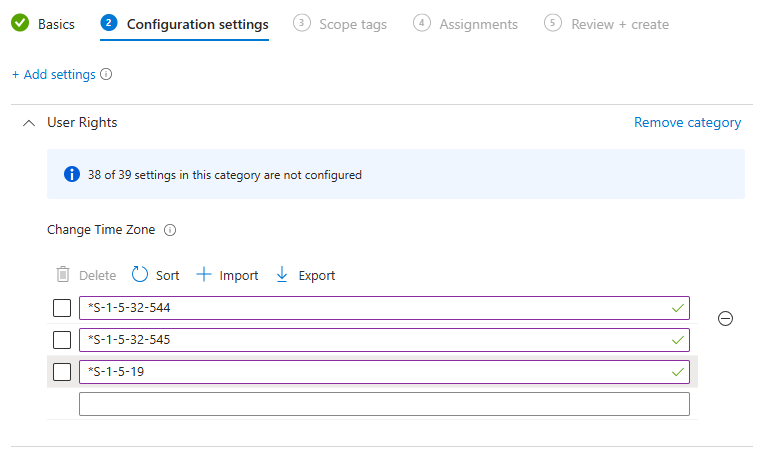Click the Sort refresh icon
Screen dimensions: 759x452
pyautogui.click(x=139, y=274)
